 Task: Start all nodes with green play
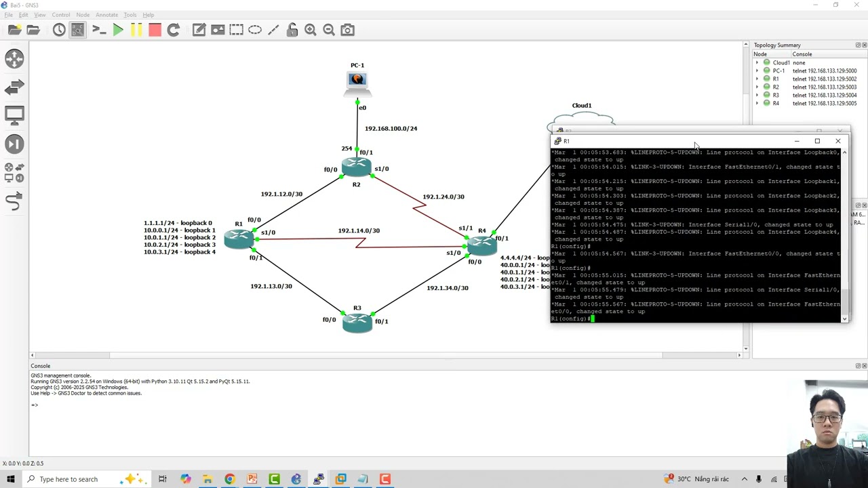tap(118, 30)
